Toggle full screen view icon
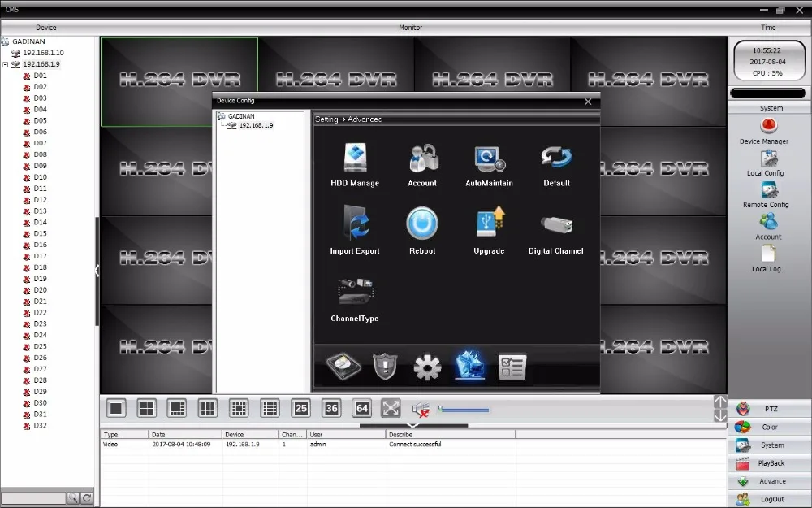812x508 pixels. (x=391, y=409)
